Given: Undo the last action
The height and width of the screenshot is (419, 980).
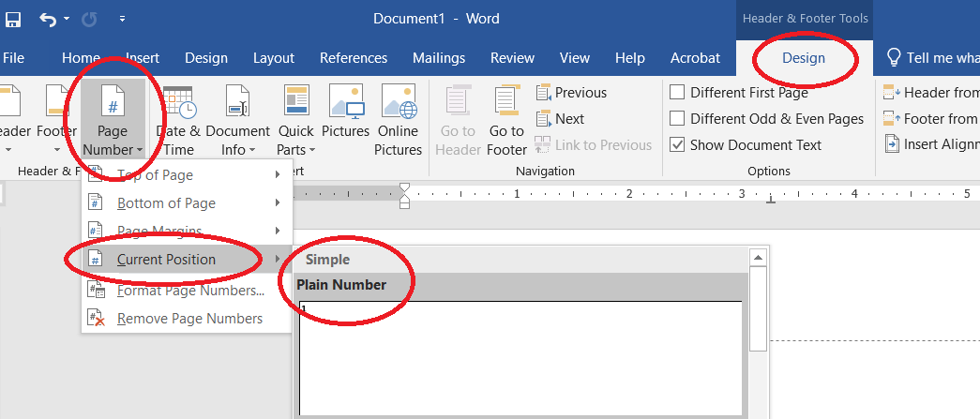Looking at the screenshot, I should (x=48, y=20).
